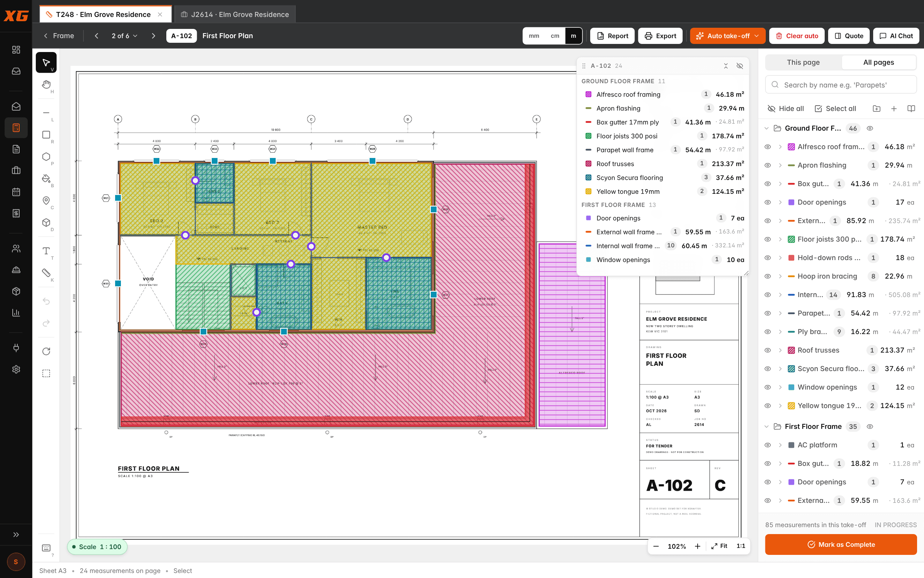Open the settings gear in sidebar
This screenshot has width=924, height=578.
16,369
